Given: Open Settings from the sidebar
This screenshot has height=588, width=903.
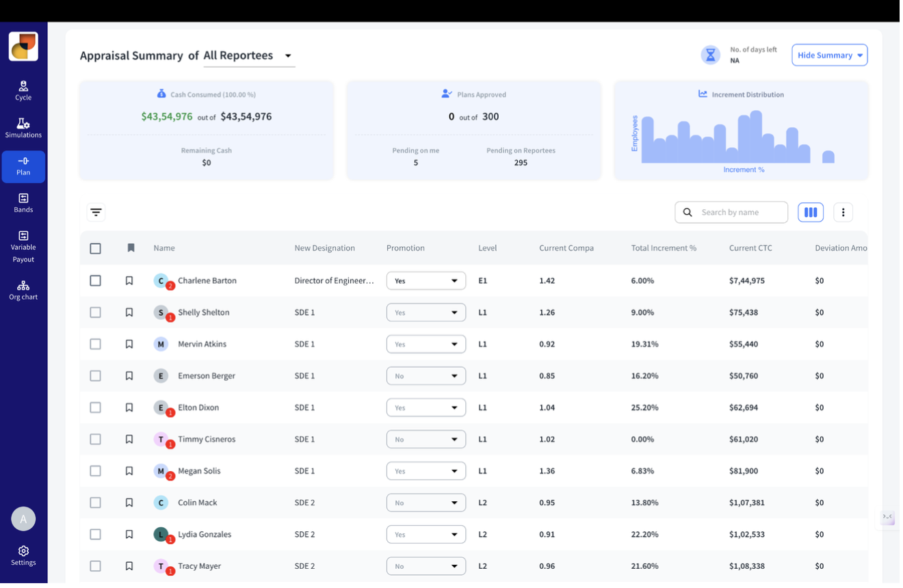Looking at the screenshot, I should pos(23,556).
